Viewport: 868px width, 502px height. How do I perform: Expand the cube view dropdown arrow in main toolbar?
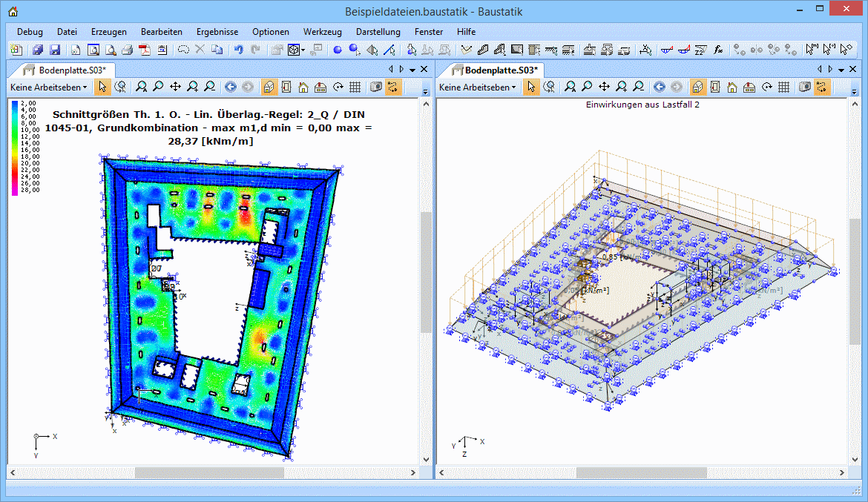point(303,50)
